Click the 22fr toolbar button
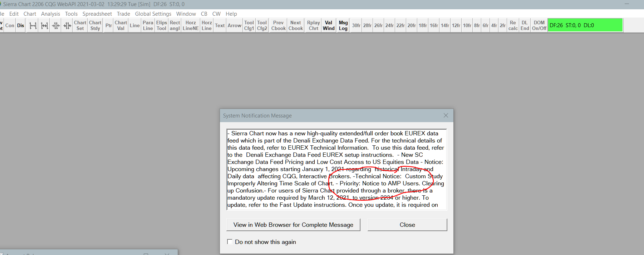 pyautogui.click(x=400, y=25)
